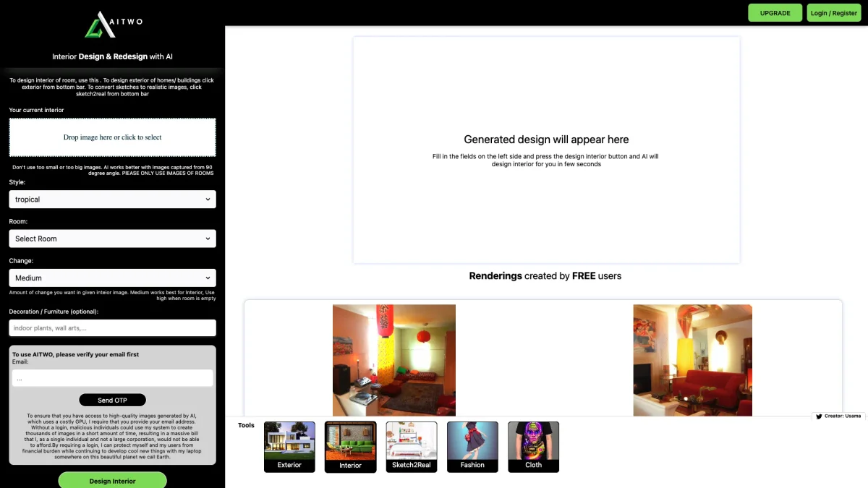The height and width of the screenshot is (488, 868).
Task: Open the Select Room dropdown
Action: [x=112, y=239]
